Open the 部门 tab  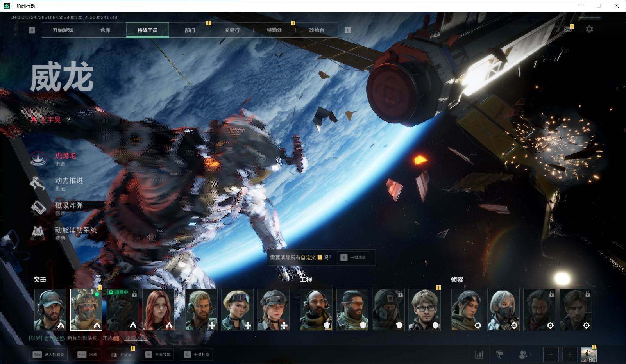point(190,30)
